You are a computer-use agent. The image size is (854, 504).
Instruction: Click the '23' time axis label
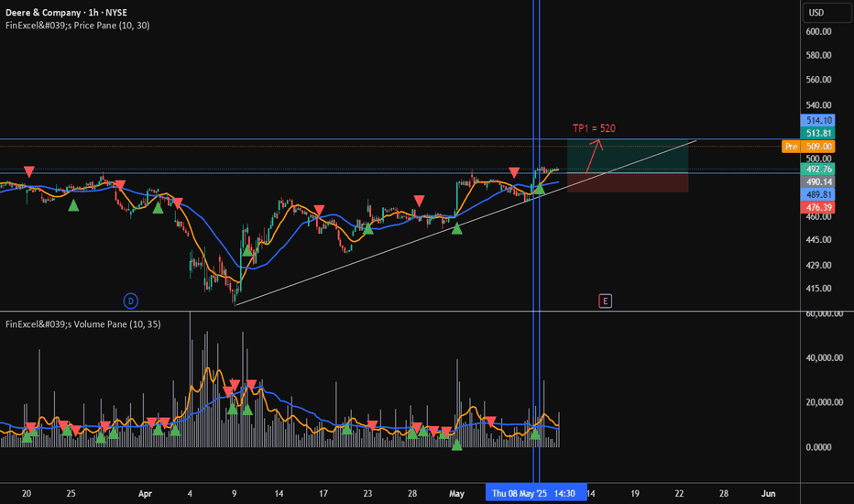pyautogui.click(x=367, y=494)
